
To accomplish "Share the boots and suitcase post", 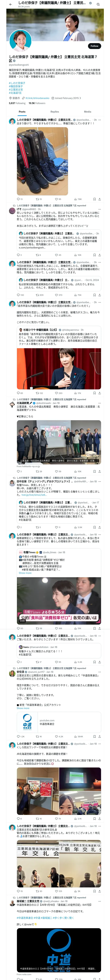I will (99, 199).
